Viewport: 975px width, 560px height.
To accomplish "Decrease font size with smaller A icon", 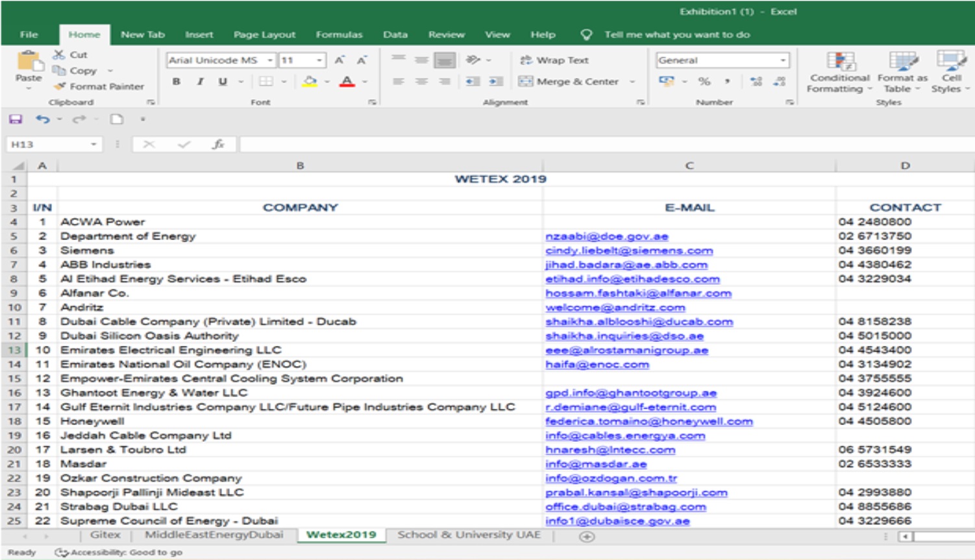I will [362, 60].
